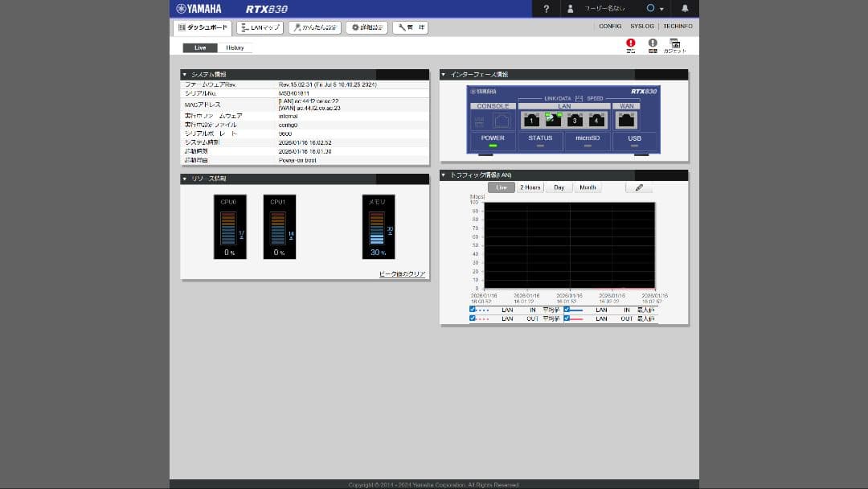Open the 管理 management page
The image size is (868, 489).
pyautogui.click(x=410, y=27)
